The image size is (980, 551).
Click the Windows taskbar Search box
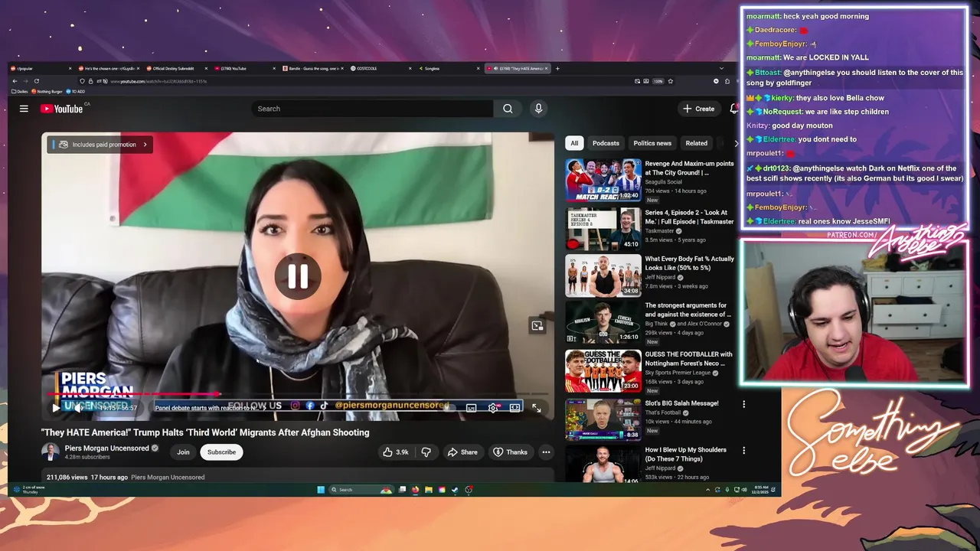(x=361, y=490)
